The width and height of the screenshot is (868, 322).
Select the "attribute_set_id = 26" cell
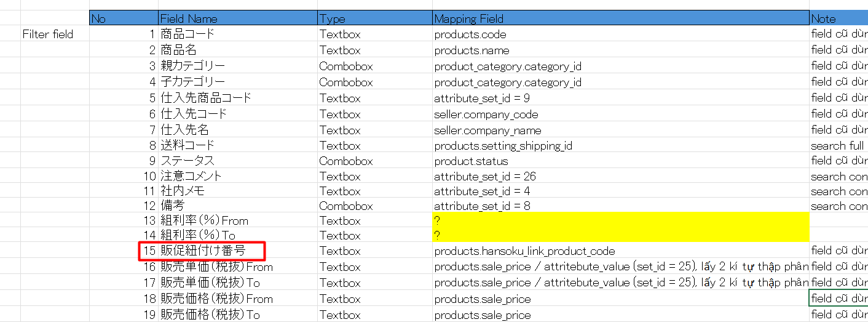click(x=620, y=177)
